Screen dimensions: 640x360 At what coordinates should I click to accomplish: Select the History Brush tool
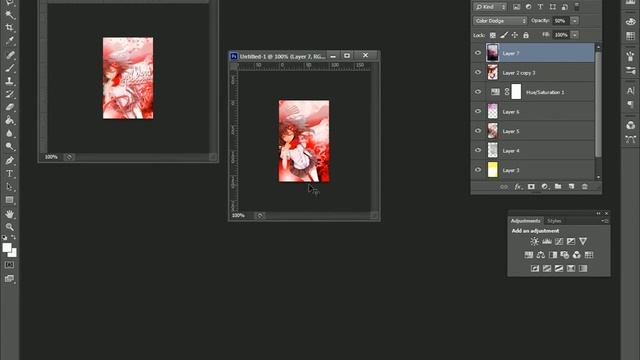(9, 94)
